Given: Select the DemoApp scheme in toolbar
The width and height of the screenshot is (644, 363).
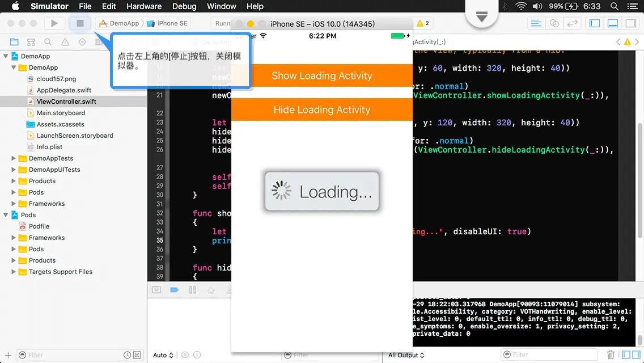Looking at the screenshot, I should (x=119, y=23).
